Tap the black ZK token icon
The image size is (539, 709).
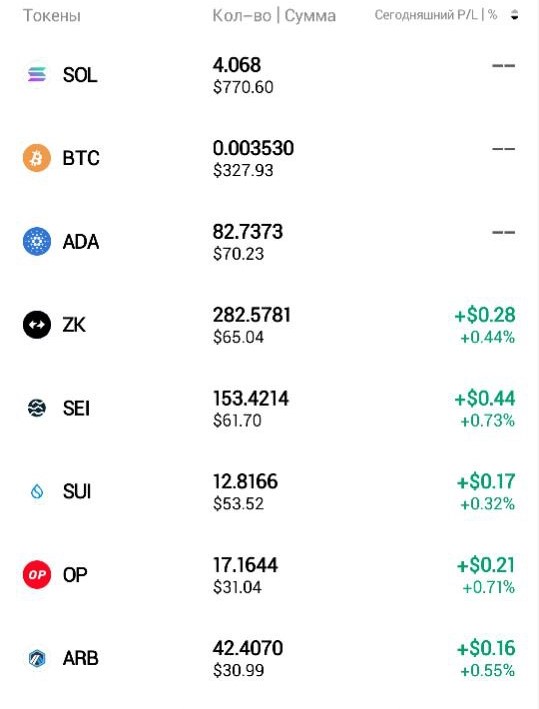pyautogui.click(x=37, y=325)
